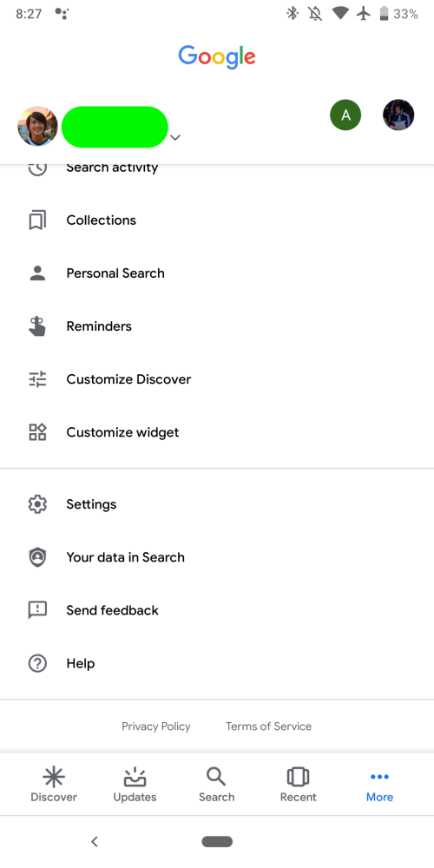Tap the Help question mark icon
The width and height of the screenshot is (434, 868).
click(x=37, y=663)
